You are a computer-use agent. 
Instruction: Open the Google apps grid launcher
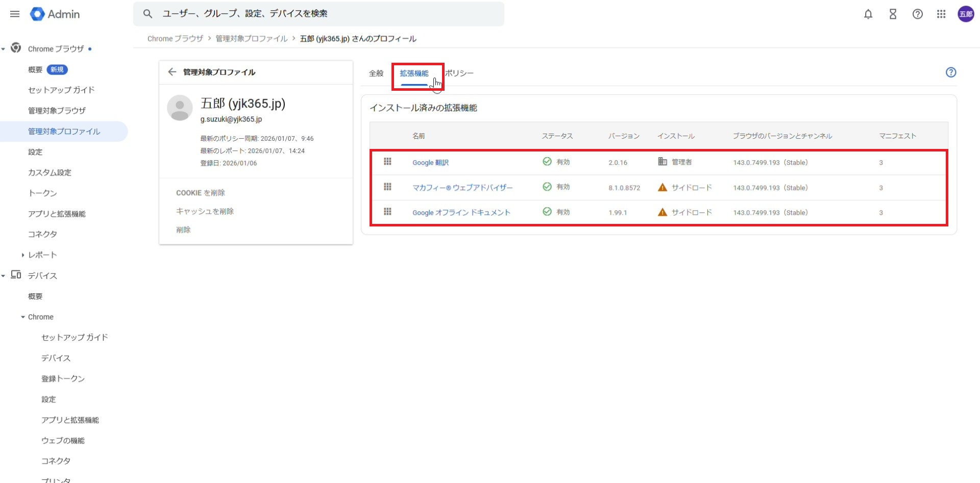pyautogui.click(x=941, y=14)
